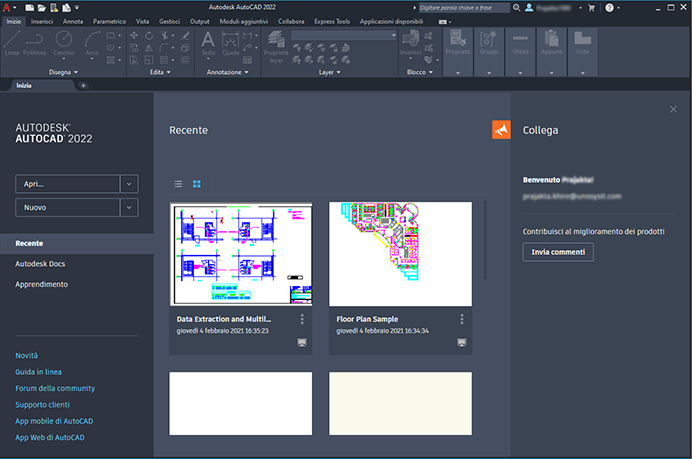Image resolution: width=692 pixels, height=459 pixels.
Task: Select the Rotate tool in Edita panel
Action: click(149, 35)
